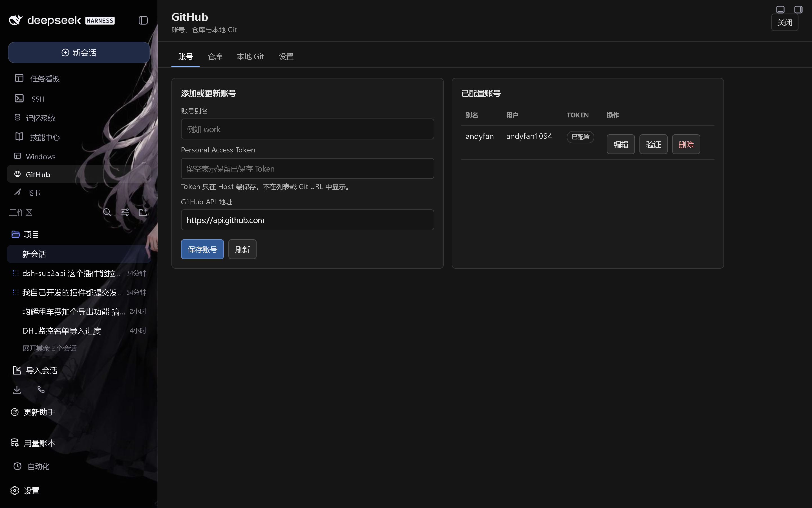The height and width of the screenshot is (508, 812).
Task: Open the dsh-sub2api session
Action: (79, 273)
